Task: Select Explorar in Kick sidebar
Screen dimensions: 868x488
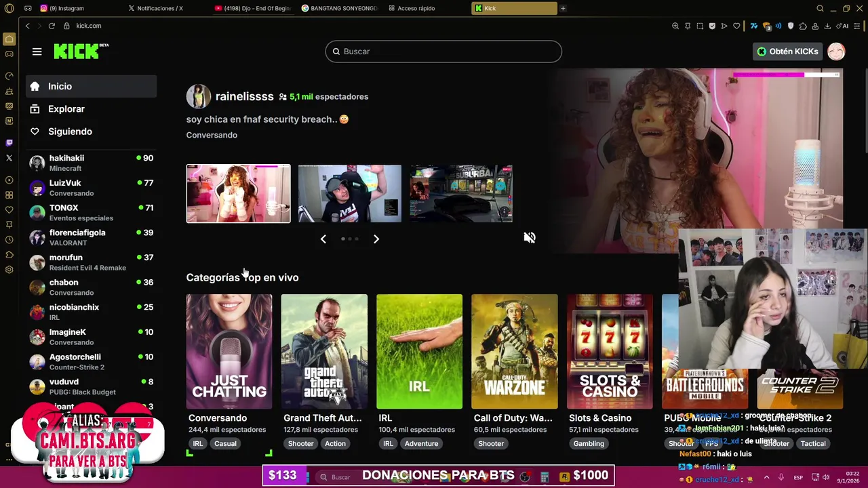Action: pyautogui.click(x=92, y=108)
